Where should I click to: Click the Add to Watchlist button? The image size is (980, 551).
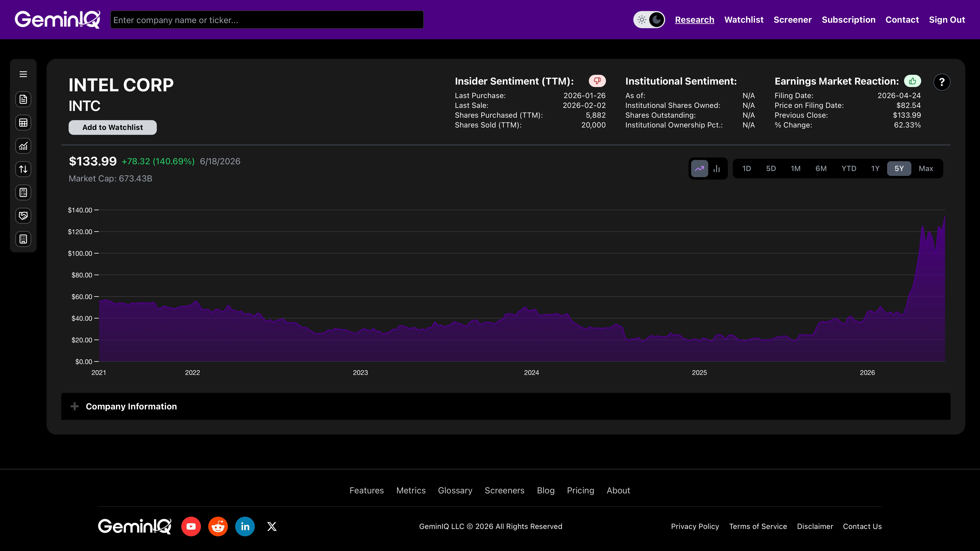113,127
